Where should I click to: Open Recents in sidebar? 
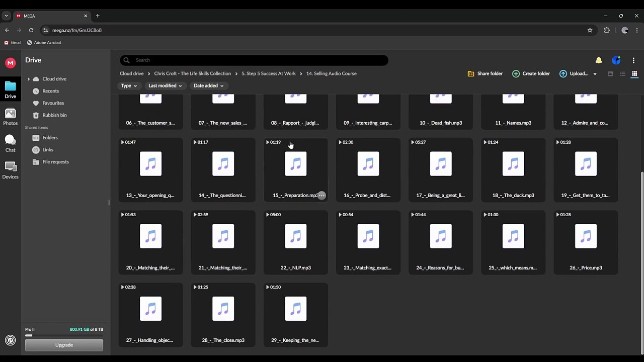pos(51,91)
